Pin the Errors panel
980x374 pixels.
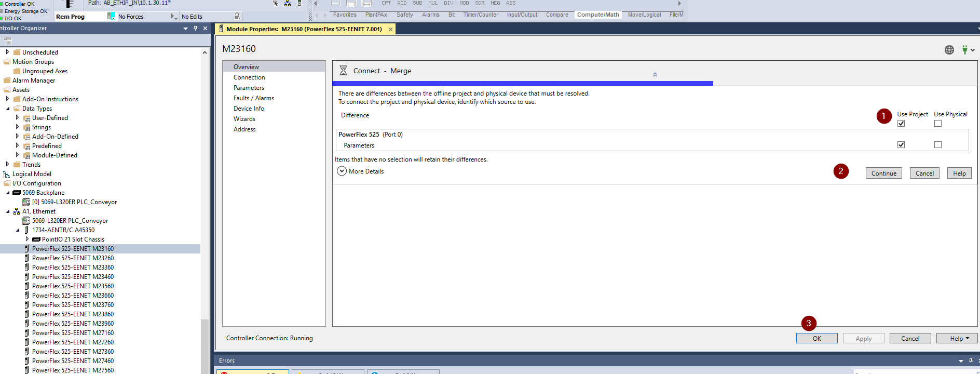pos(971,360)
